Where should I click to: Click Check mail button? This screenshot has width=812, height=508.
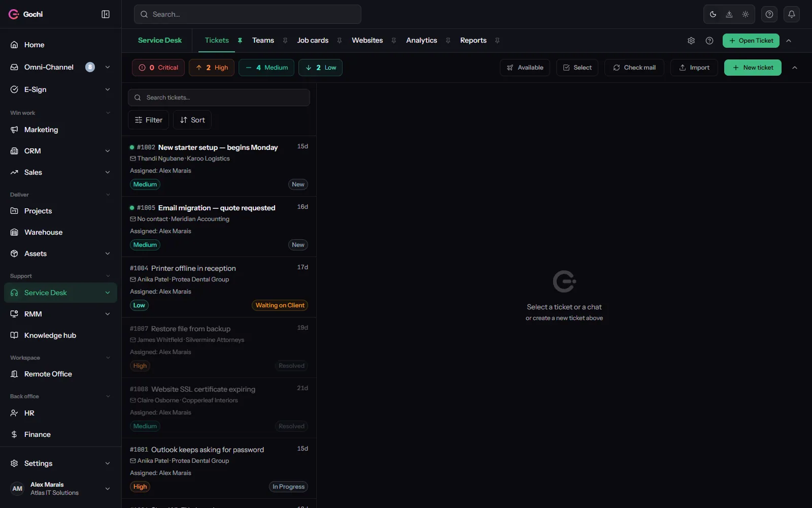[x=634, y=68]
